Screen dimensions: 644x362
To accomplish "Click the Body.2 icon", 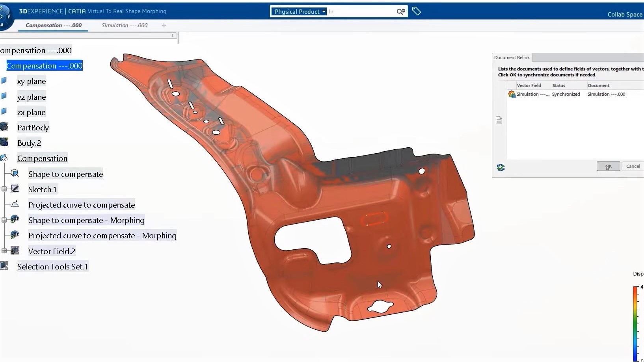I will 4,142.
